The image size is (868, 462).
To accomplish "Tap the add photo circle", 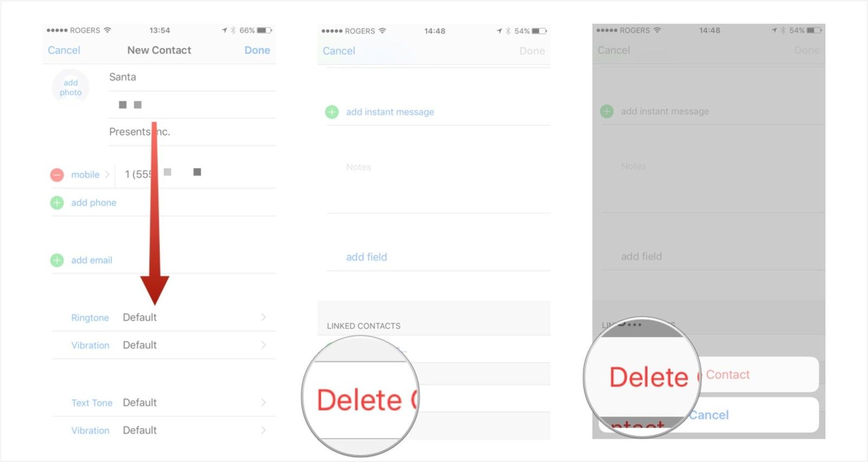I will coord(71,87).
